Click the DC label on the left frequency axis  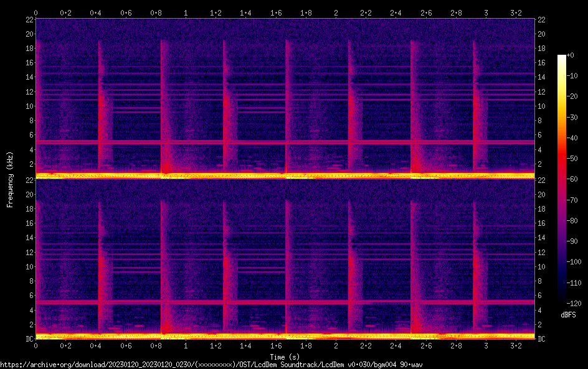pos(29,339)
